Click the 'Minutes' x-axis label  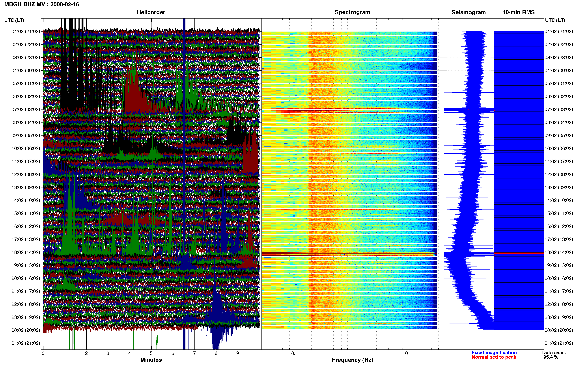(x=151, y=360)
